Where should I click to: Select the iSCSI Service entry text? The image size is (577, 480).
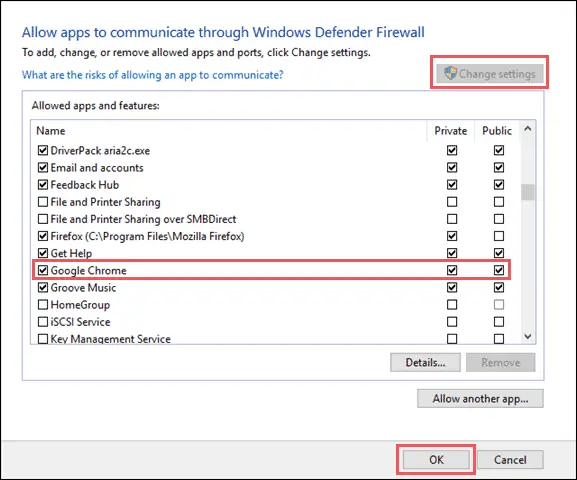pos(80,322)
